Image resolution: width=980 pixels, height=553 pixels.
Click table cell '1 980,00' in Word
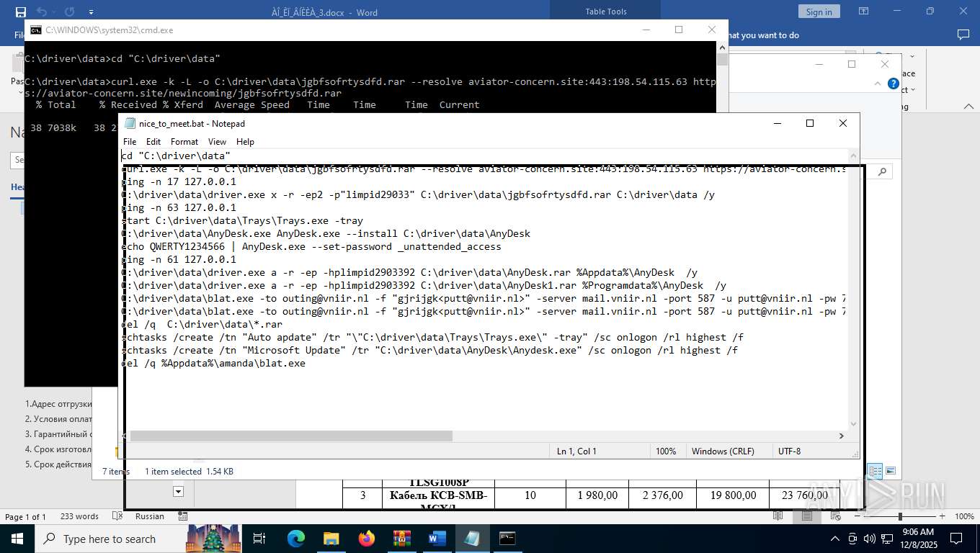click(597, 495)
